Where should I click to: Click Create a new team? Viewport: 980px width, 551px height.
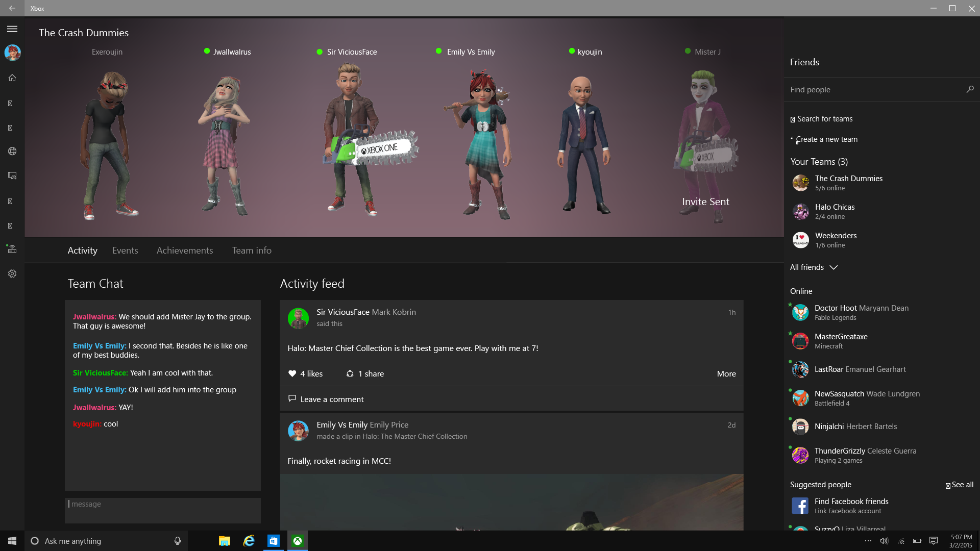(824, 139)
